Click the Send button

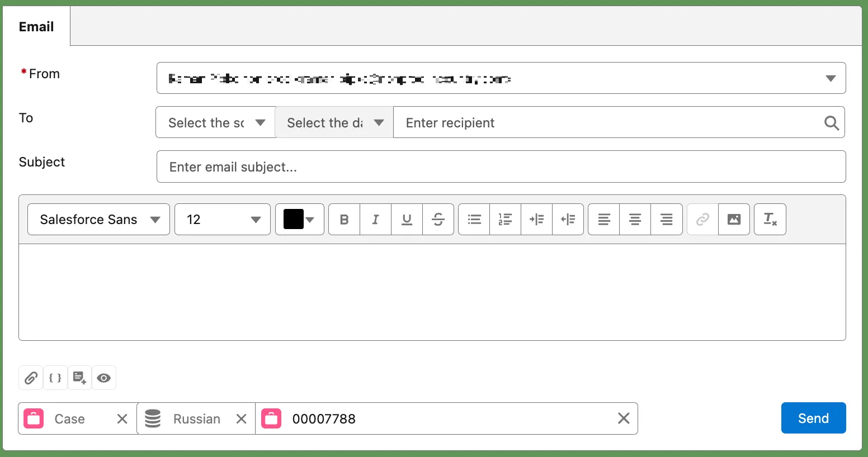(813, 418)
